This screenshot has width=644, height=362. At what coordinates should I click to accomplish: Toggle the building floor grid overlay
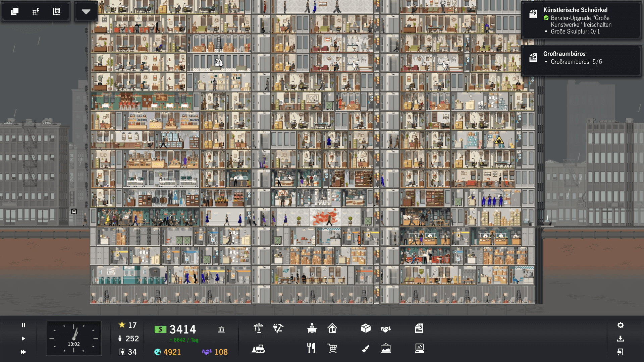[57, 11]
